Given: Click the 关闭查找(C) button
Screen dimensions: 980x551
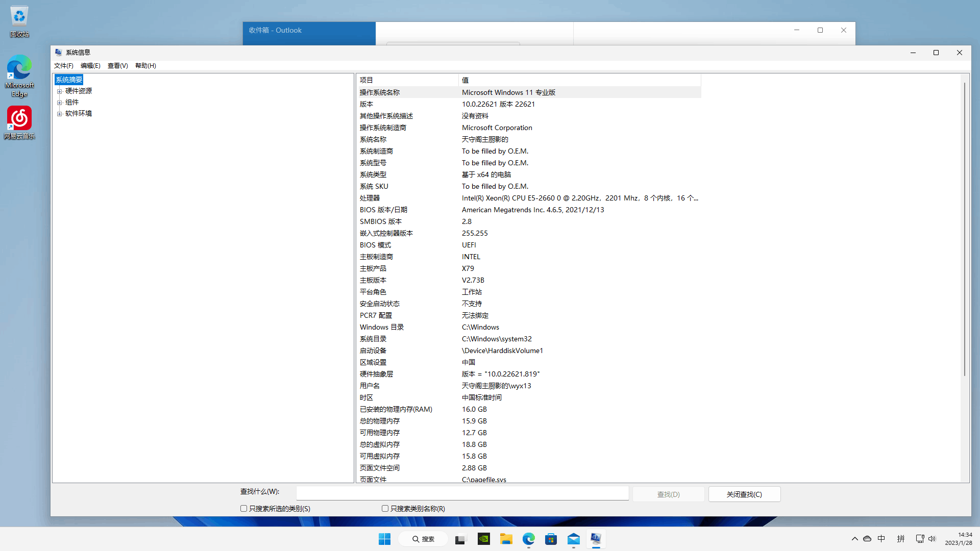Looking at the screenshot, I should (744, 494).
